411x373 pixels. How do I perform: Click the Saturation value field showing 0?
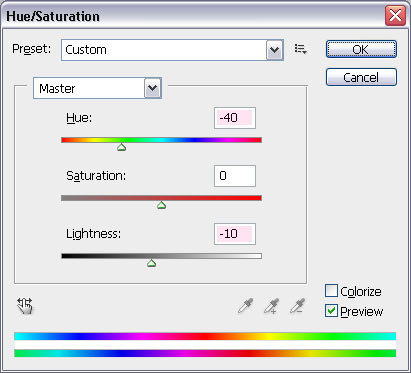click(x=235, y=176)
